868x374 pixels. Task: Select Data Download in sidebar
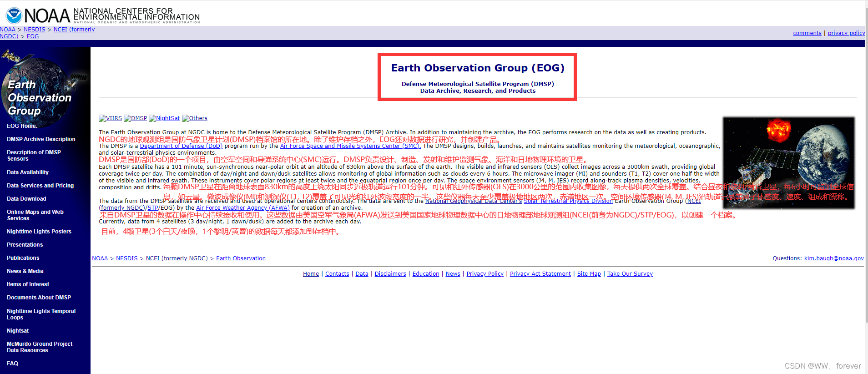point(26,199)
